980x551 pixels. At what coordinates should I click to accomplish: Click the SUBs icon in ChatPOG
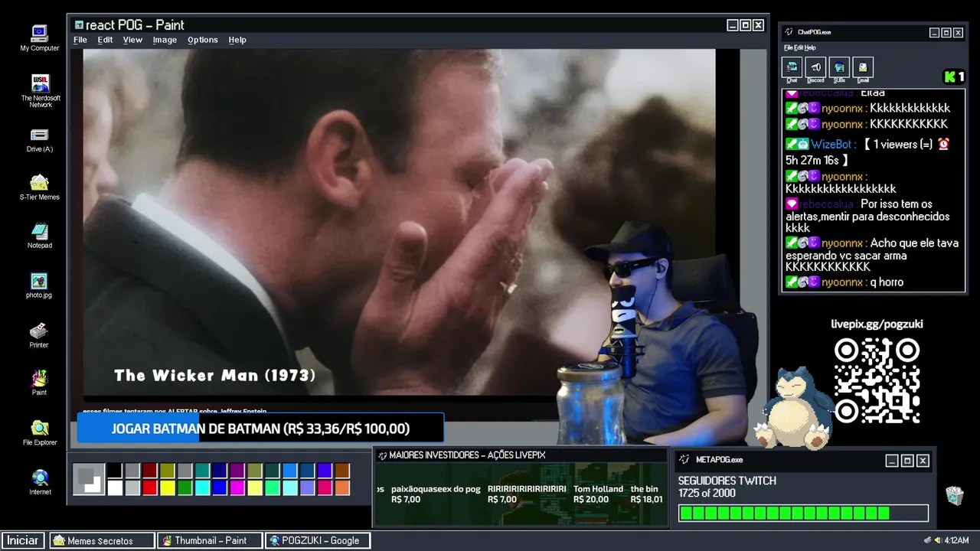coord(839,67)
